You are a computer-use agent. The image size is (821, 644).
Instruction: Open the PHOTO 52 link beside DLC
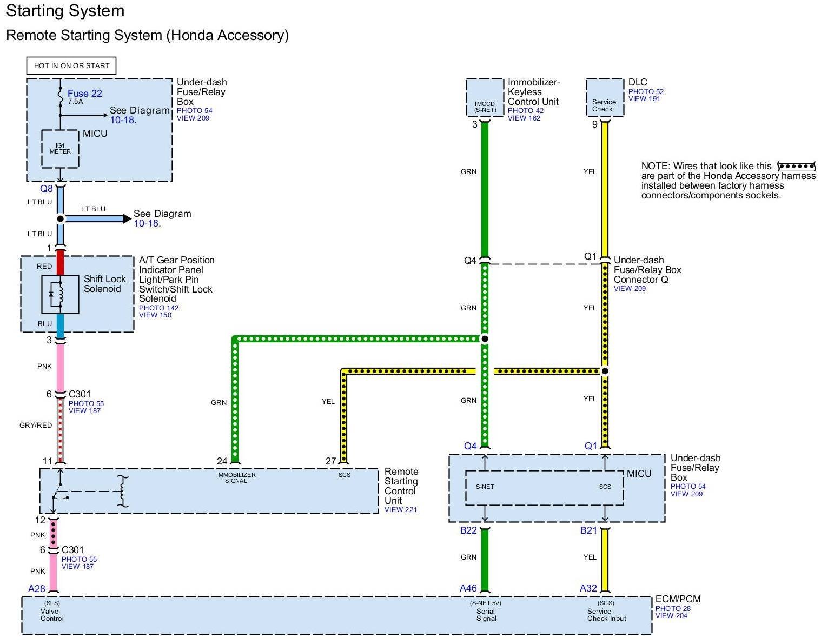646,91
